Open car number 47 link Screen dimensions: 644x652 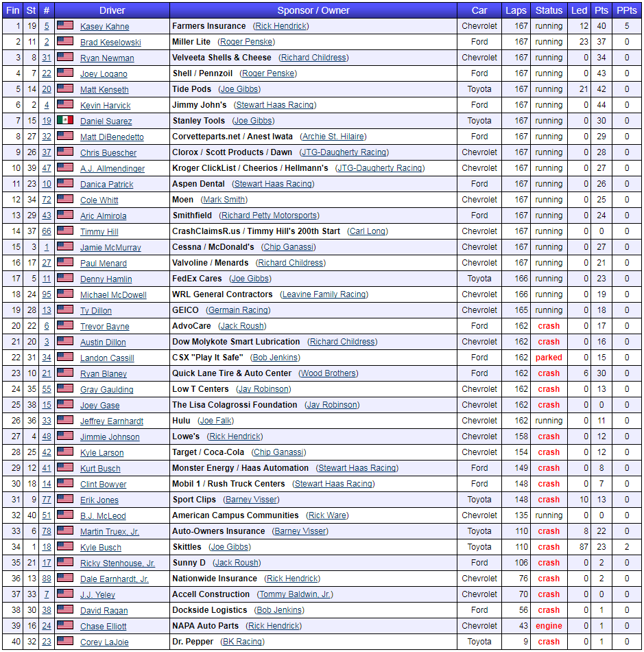click(47, 168)
